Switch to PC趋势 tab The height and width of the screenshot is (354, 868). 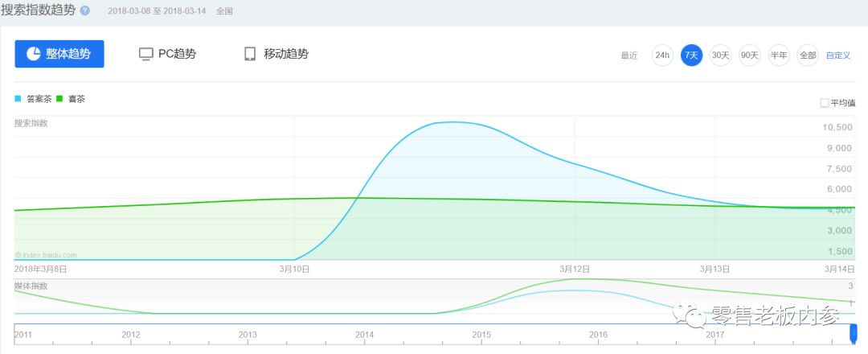[x=167, y=54]
